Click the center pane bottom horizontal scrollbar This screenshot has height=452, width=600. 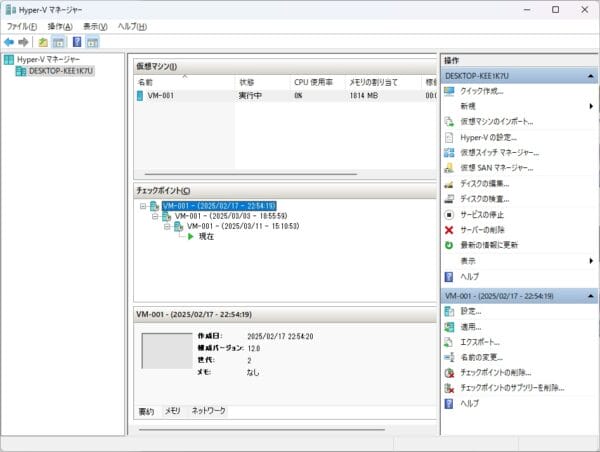pos(262,429)
